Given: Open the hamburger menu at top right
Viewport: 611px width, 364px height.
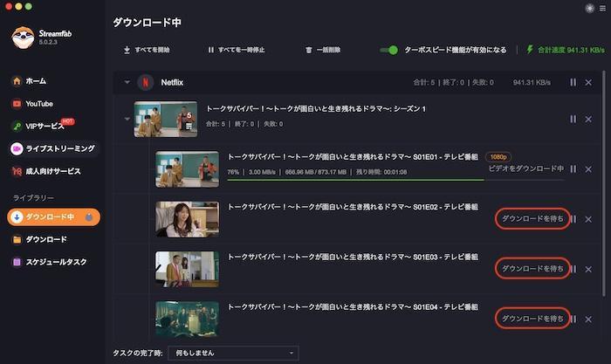Looking at the screenshot, I should coord(602,8).
